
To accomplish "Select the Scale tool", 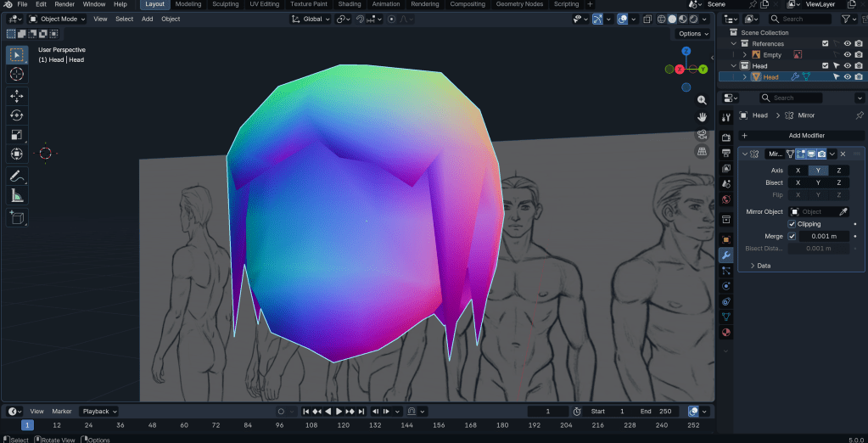I will pyautogui.click(x=16, y=135).
